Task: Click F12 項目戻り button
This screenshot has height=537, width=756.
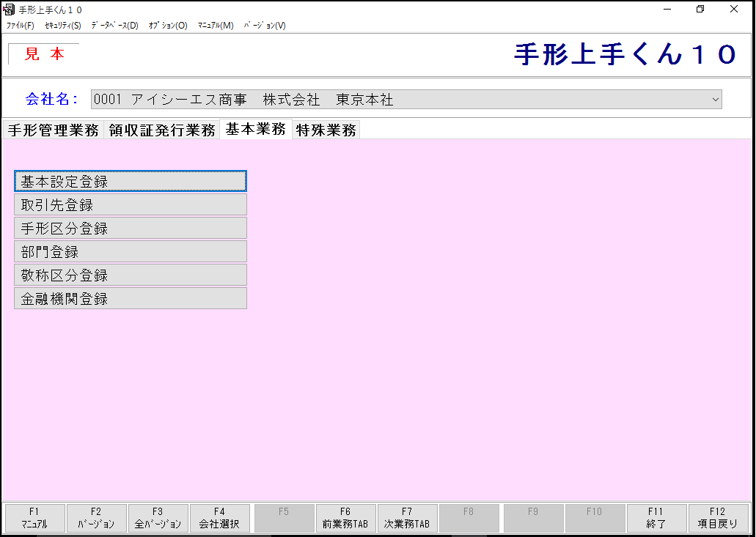Action: [719, 518]
